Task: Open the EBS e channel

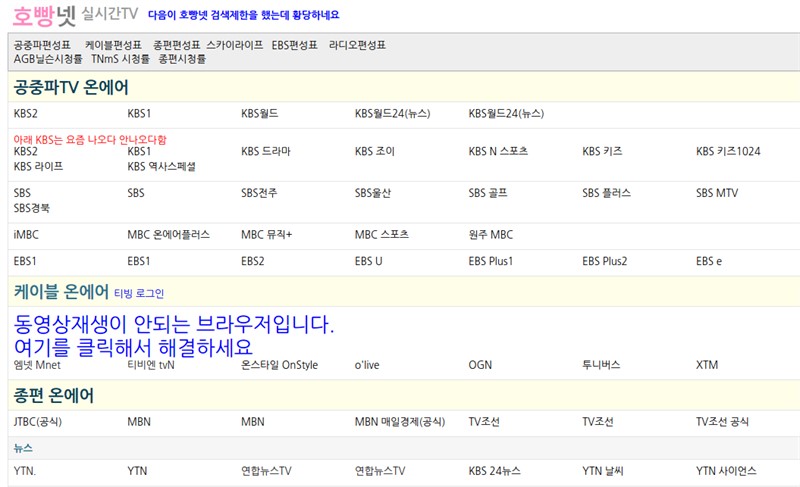Action: click(x=709, y=261)
